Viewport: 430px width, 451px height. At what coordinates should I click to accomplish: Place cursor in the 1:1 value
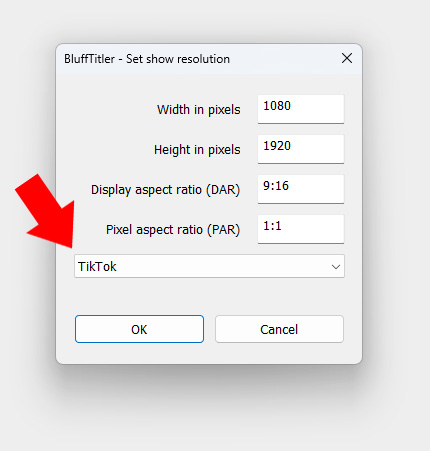(272, 226)
